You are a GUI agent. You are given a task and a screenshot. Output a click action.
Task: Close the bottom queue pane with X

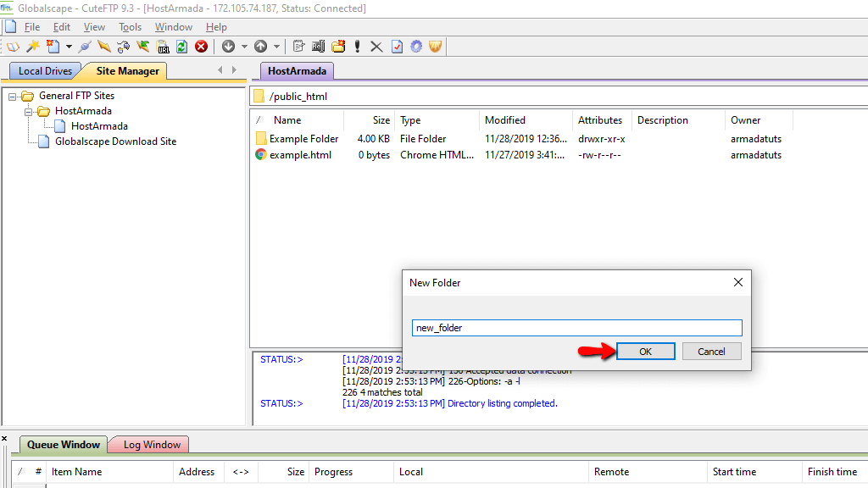4,438
